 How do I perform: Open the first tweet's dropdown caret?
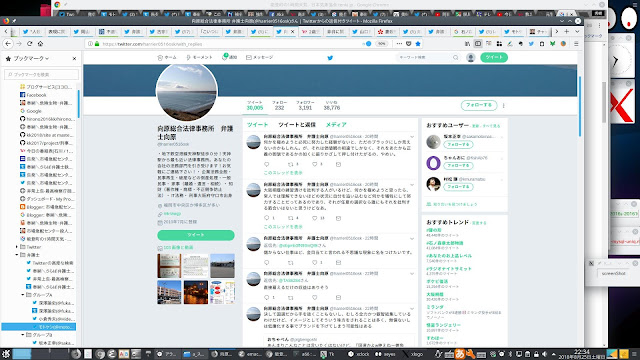(x=412, y=137)
